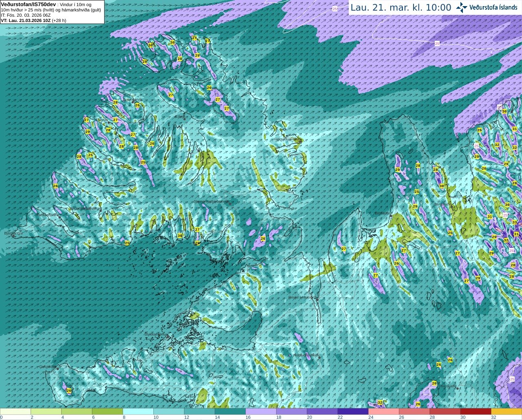Click the Lau. 21. mar. kl. 10:00 timestamp

tap(401, 7)
